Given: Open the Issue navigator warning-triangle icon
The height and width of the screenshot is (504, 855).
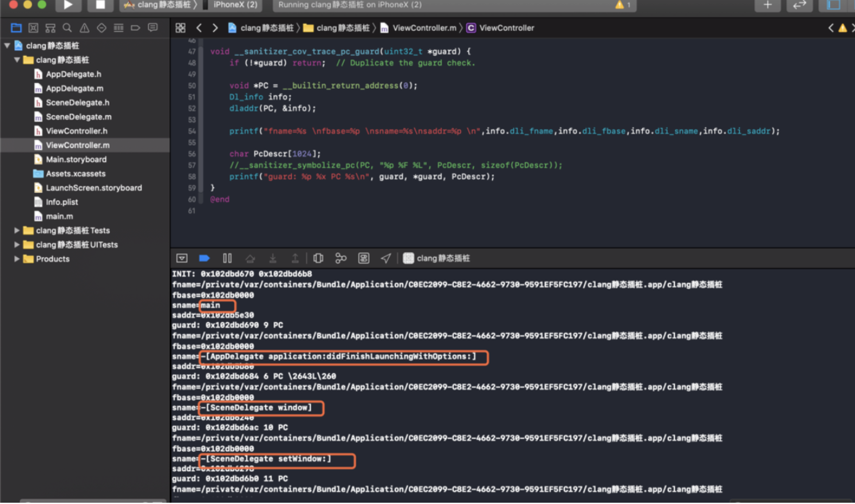Looking at the screenshot, I should (84, 28).
